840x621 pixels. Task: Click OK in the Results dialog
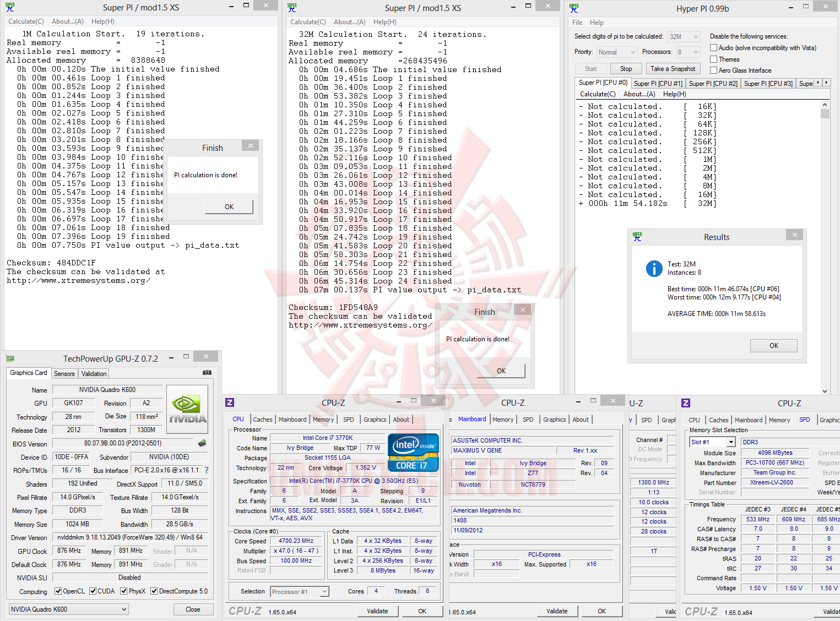point(774,346)
